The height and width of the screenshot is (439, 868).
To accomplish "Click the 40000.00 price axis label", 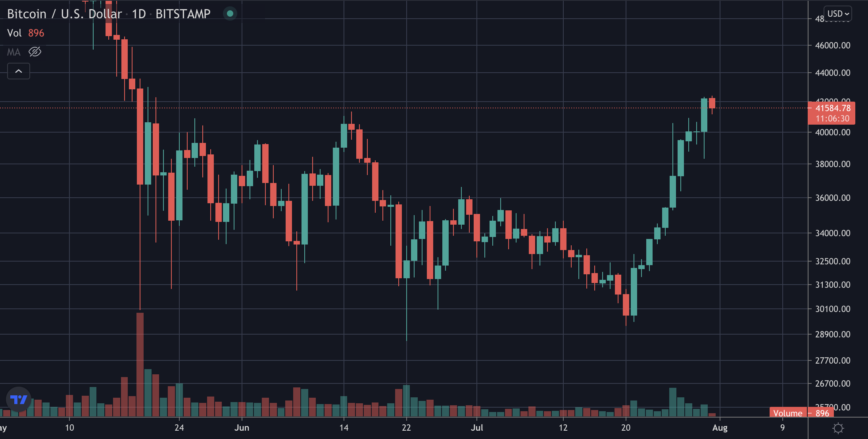I will [x=833, y=132].
